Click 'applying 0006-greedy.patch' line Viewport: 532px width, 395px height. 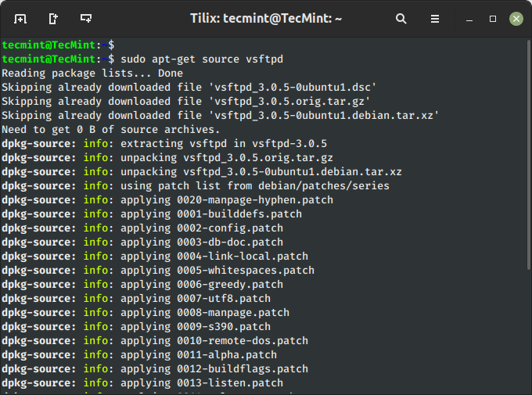point(142,285)
